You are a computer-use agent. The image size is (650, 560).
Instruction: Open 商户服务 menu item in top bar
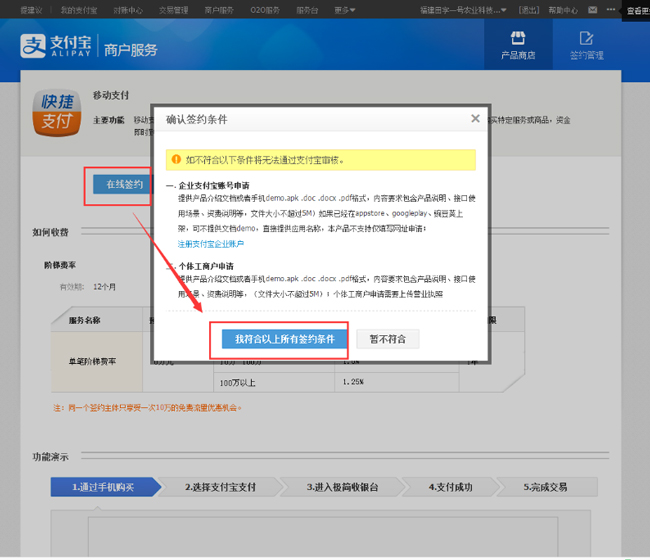click(x=219, y=10)
